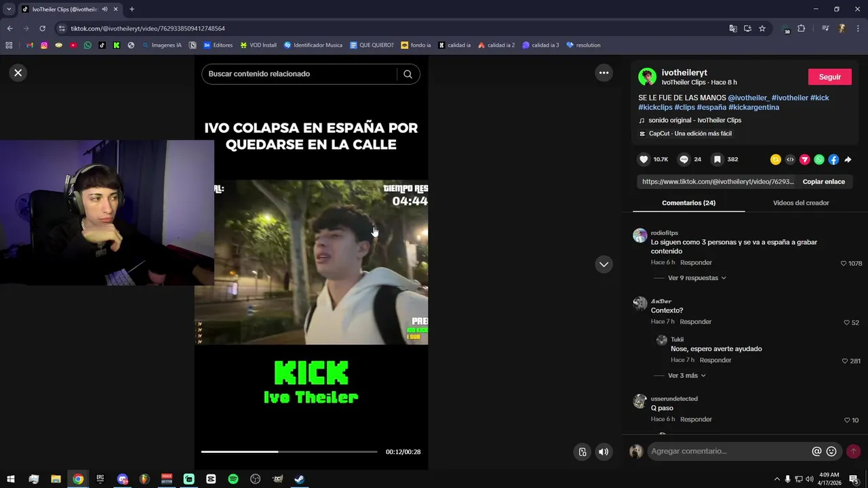The width and height of the screenshot is (868, 488).
Task: Open Editores bookmark
Action: coord(218,45)
